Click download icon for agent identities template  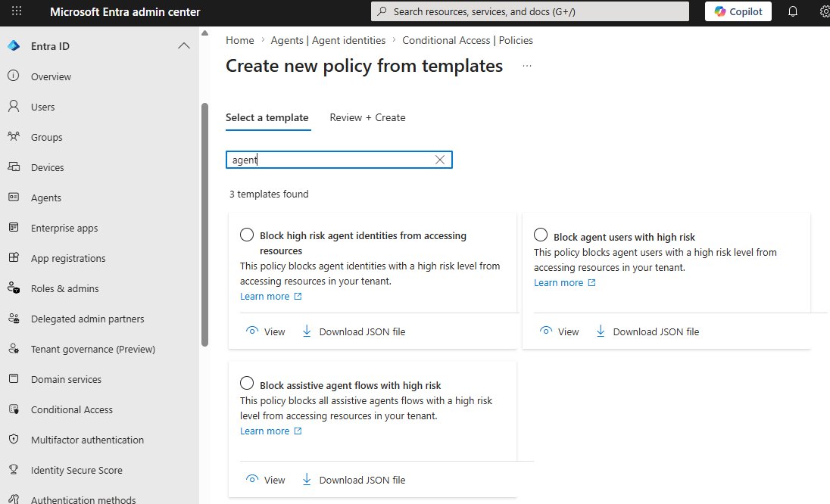coord(307,331)
